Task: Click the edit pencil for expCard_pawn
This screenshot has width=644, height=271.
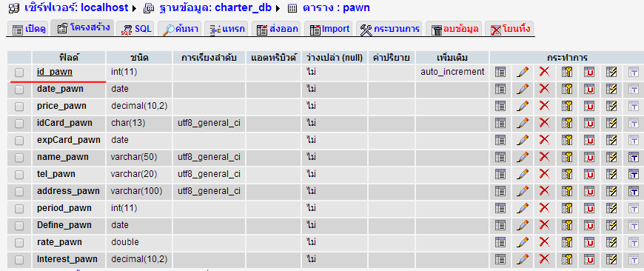Action: pos(522,140)
